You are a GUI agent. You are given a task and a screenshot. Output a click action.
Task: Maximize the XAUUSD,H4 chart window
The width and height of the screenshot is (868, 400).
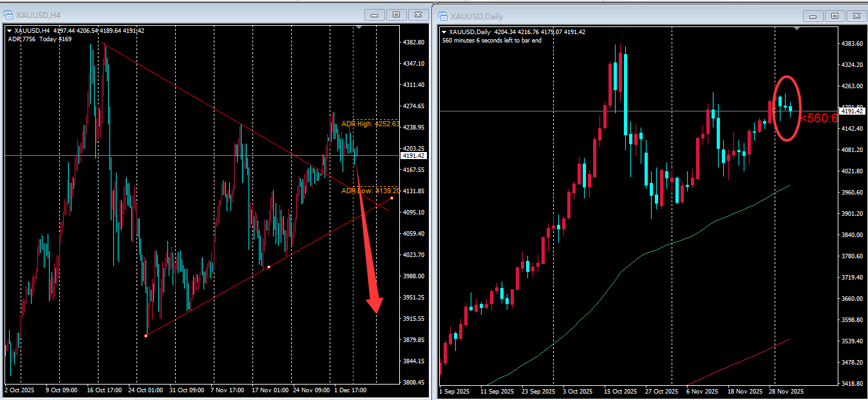click(396, 15)
